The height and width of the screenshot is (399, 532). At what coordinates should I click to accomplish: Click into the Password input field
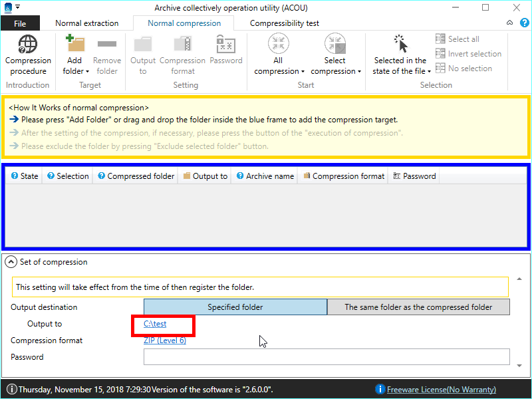[x=327, y=357]
